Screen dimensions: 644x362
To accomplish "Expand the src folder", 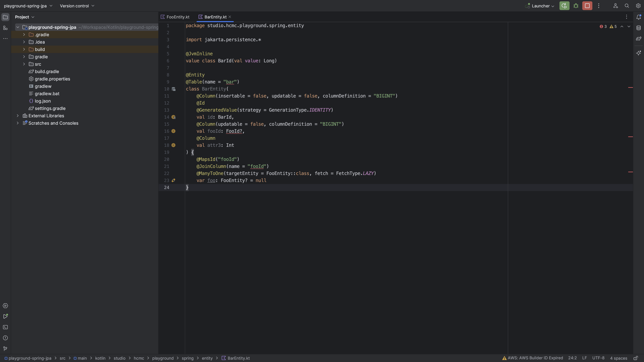I will pos(24,64).
